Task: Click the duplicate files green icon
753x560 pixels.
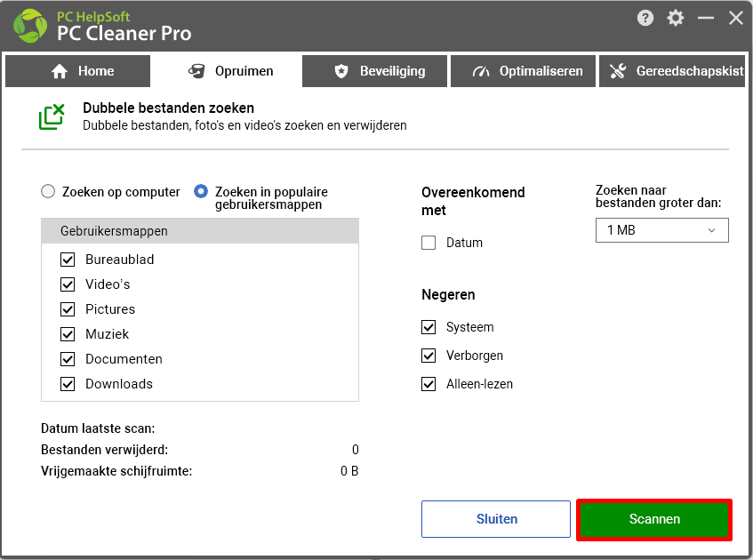Action: coord(52,116)
